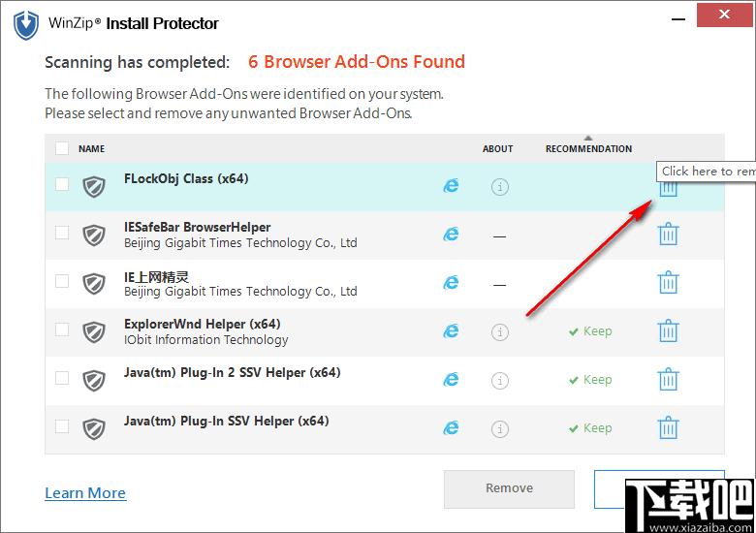Click trash icon for ExplorerWnd Helper (x64)
Screen dimensions: 756x533
pyautogui.click(x=668, y=330)
